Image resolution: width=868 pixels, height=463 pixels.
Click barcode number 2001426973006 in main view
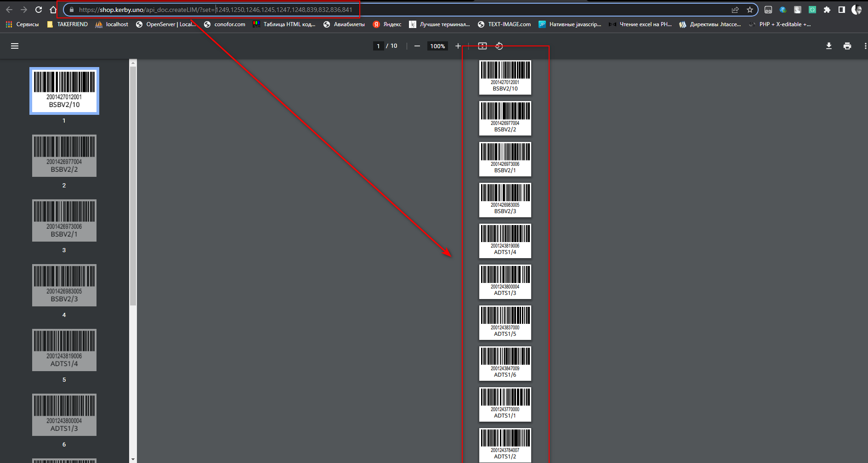coord(505,164)
